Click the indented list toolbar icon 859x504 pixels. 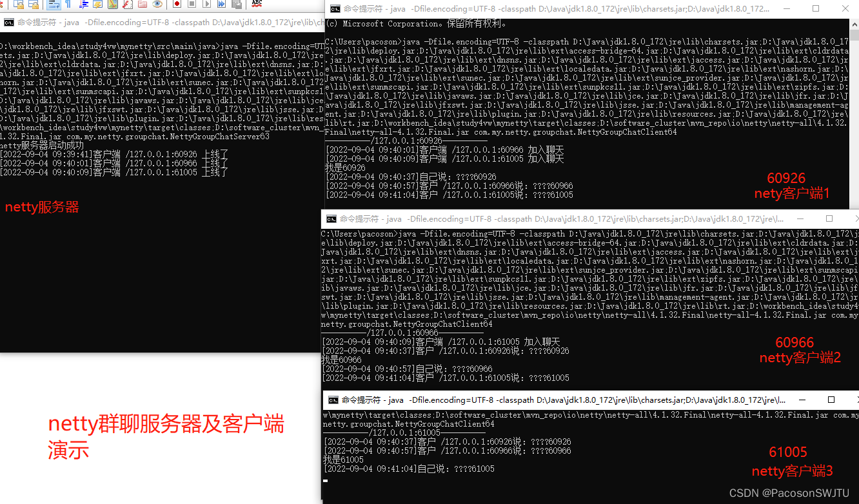(83, 6)
